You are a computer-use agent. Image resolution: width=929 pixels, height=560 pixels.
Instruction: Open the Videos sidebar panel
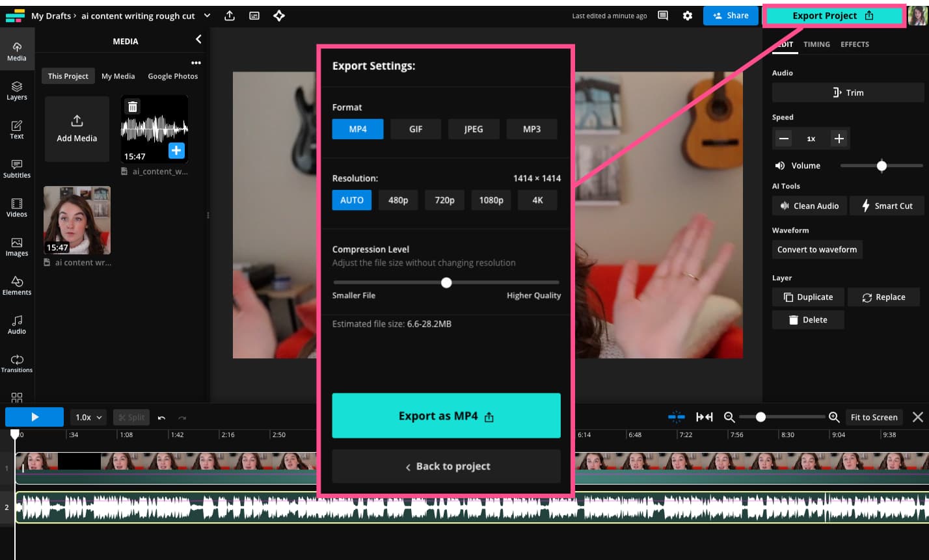coord(17,208)
